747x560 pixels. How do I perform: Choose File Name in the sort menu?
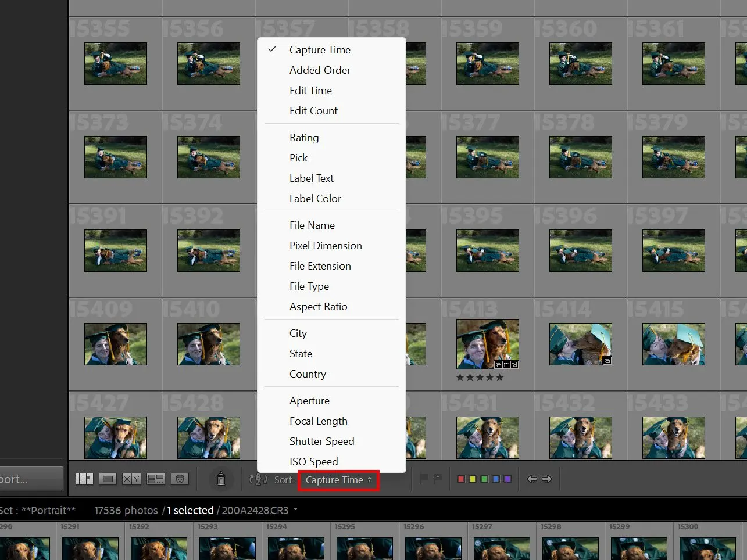[x=312, y=225]
